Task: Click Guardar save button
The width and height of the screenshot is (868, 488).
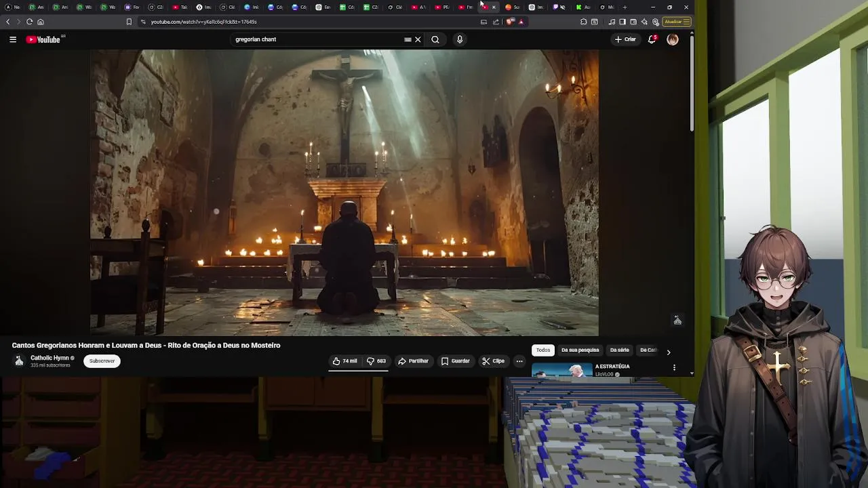Action: pyautogui.click(x=455, y=361)
